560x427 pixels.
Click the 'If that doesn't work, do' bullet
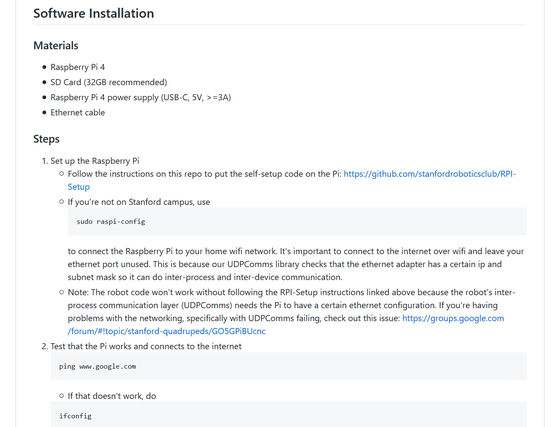tap(112, 396)
